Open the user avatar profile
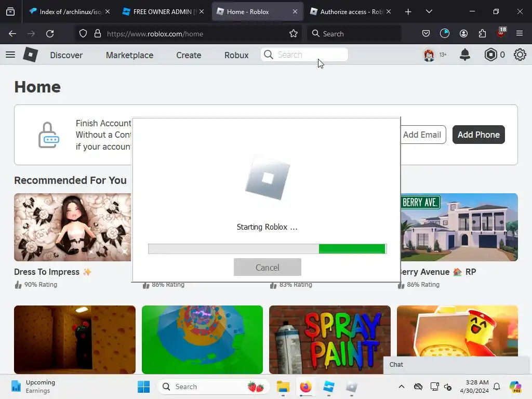Image resolution: width=532 pixels, height=399 pixels. 429,55
